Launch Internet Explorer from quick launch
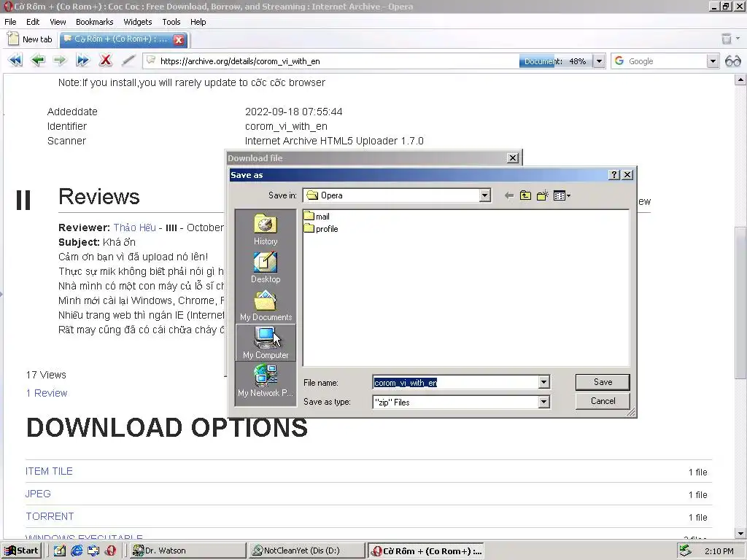This screenshot has width=747, height=560. coord(77,551)
